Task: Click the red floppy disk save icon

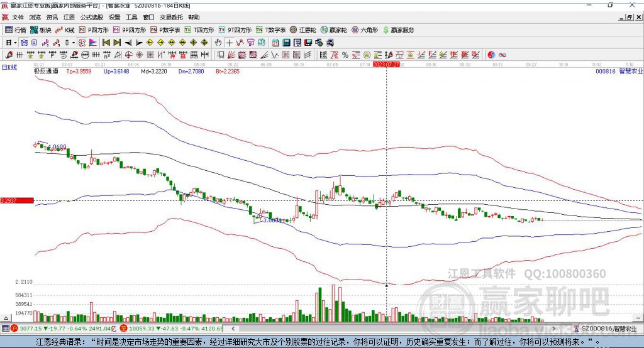Action: [x=308, y=43]
